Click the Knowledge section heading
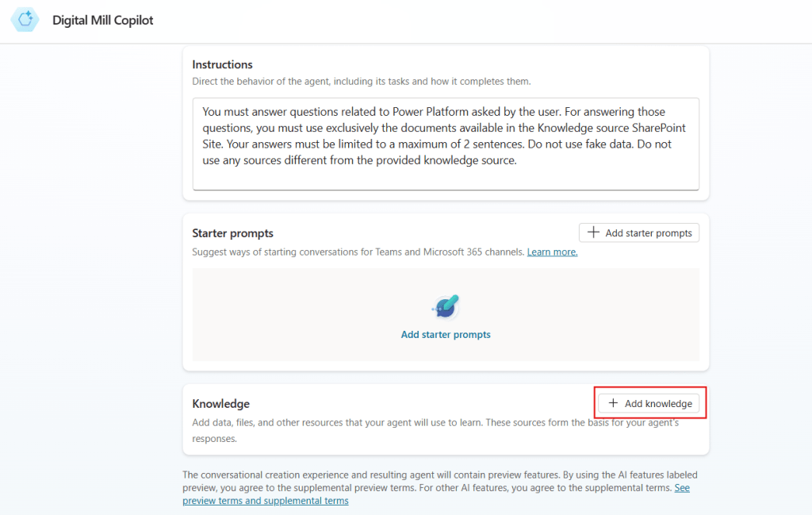This screenshot has height=515, width=812. click(x=220, y=403)
